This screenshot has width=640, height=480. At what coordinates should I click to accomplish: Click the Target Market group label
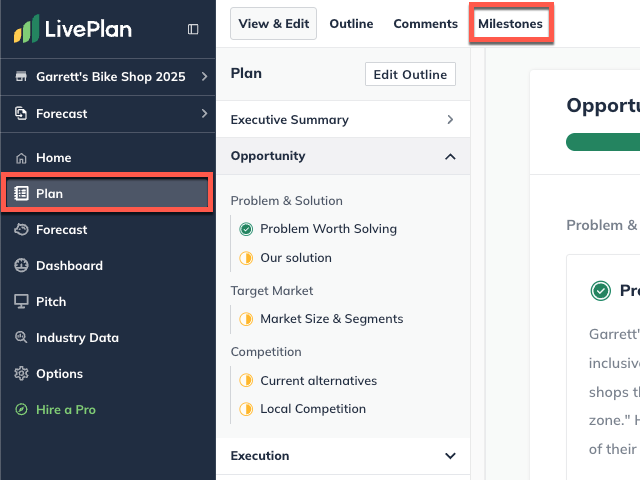point(272,291)
